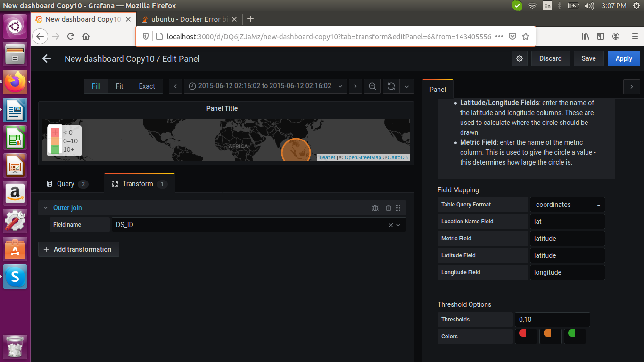Click the Thresholds value input field
644x362 pixels.
[x=552, y=319]
